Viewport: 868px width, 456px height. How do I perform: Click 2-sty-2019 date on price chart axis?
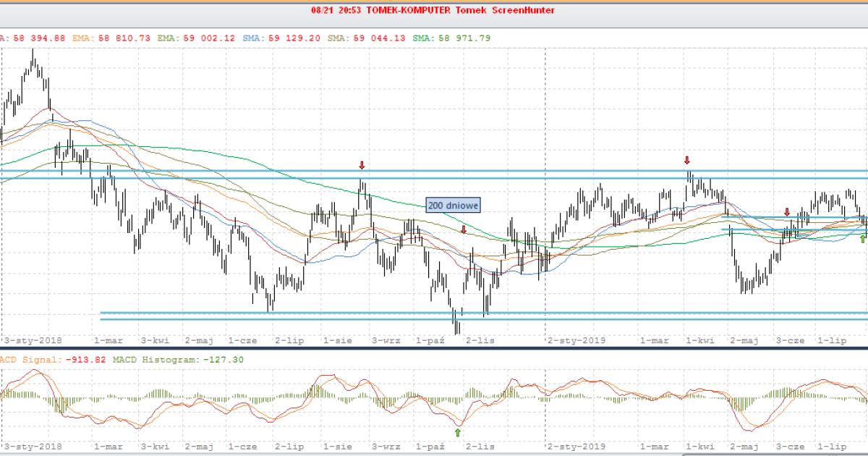576,339
